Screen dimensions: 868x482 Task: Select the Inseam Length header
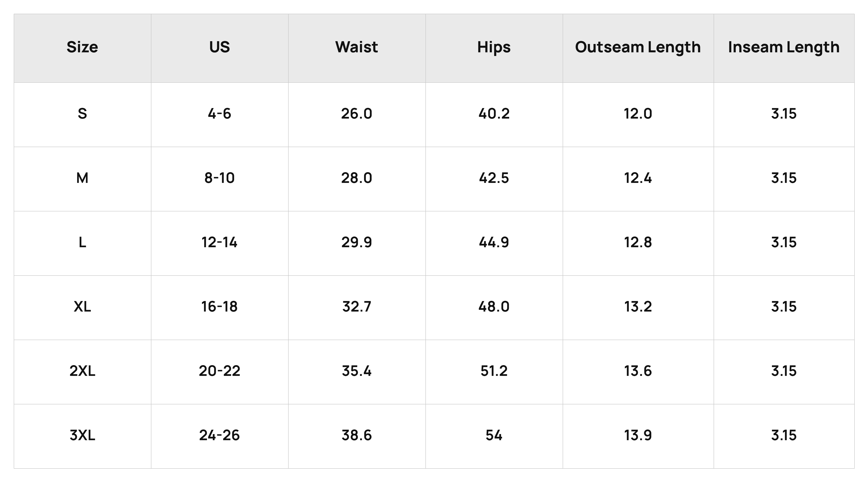point(784,48)
